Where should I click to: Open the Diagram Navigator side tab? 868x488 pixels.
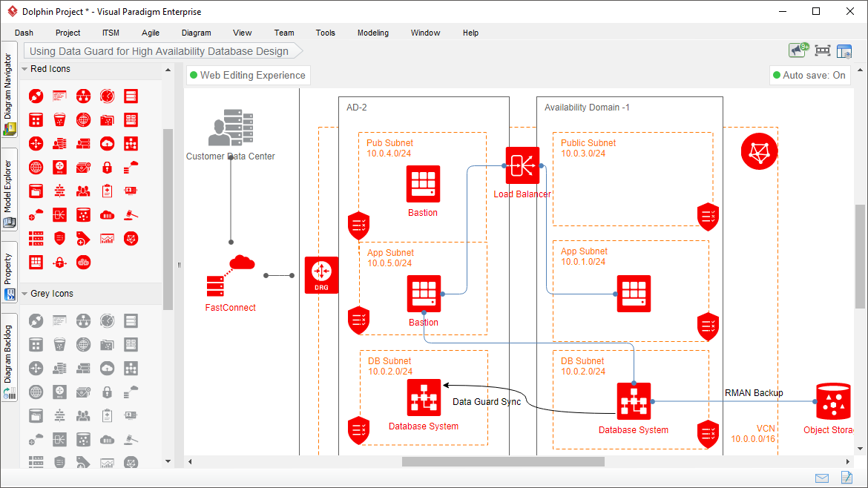tap(9, 89)
